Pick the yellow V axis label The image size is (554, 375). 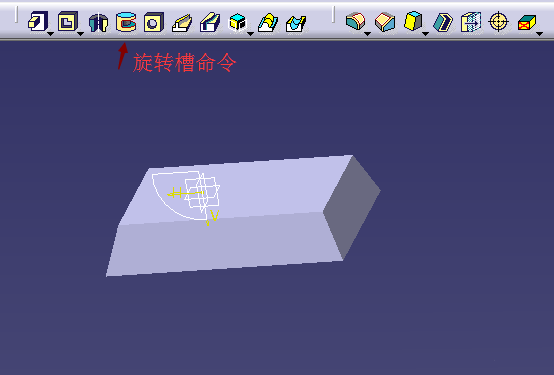tap(214, 215)
